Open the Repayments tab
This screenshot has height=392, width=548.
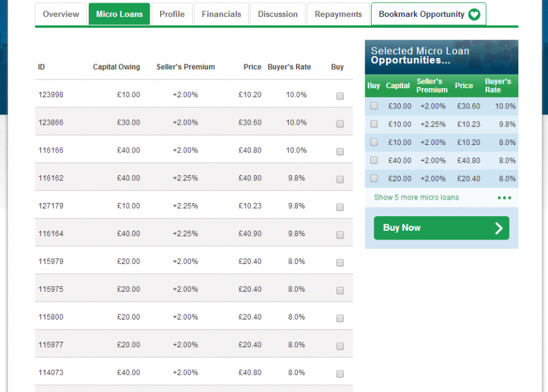pos(338,14)
